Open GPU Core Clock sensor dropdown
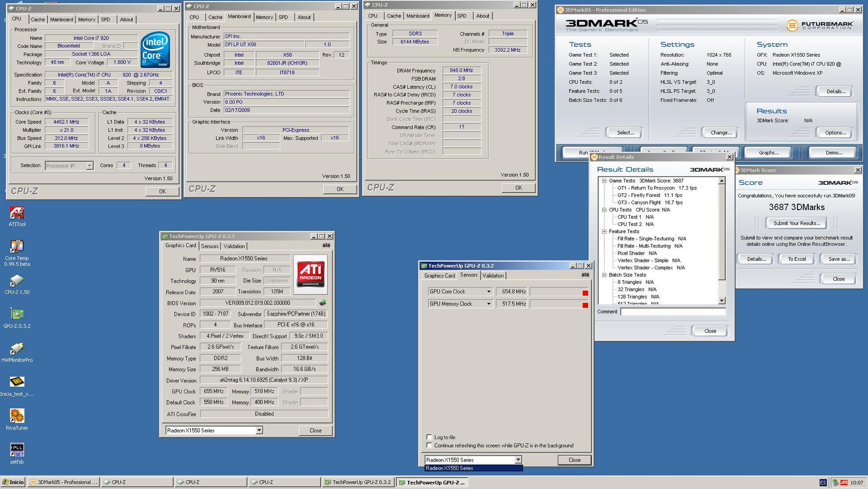This screenshot has width=868, height=489. tap(488, 292)
